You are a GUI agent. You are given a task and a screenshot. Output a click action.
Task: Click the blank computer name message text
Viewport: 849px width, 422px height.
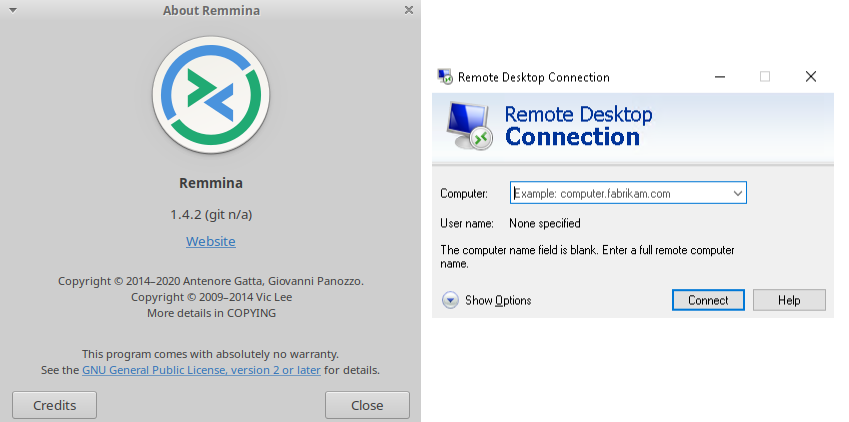coord(587,257)
